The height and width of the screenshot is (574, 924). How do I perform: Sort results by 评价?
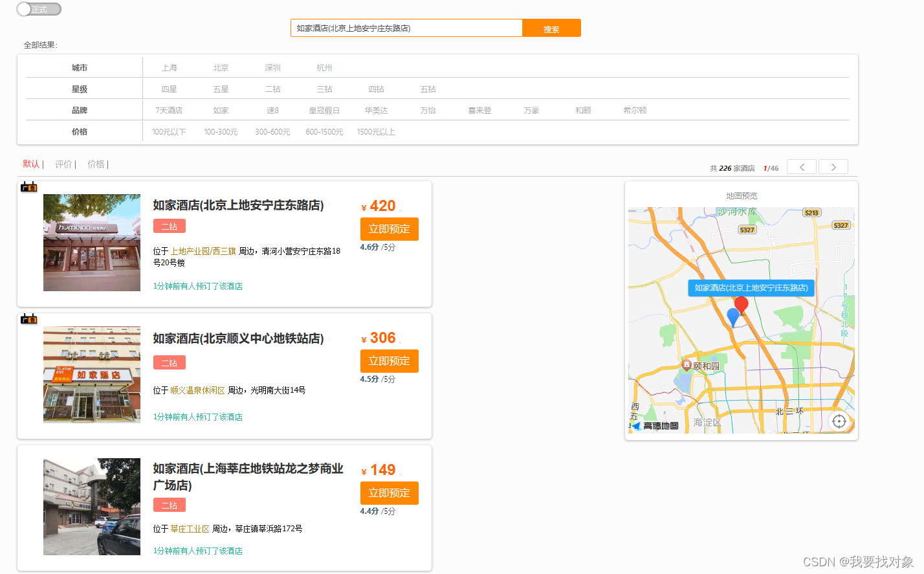tap(63, 164)
